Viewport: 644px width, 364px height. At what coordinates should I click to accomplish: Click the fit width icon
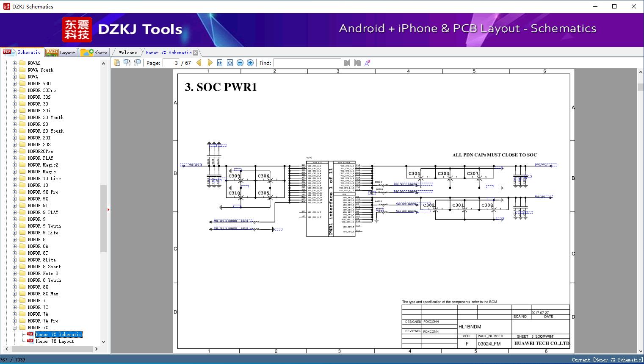coord(220,63)
